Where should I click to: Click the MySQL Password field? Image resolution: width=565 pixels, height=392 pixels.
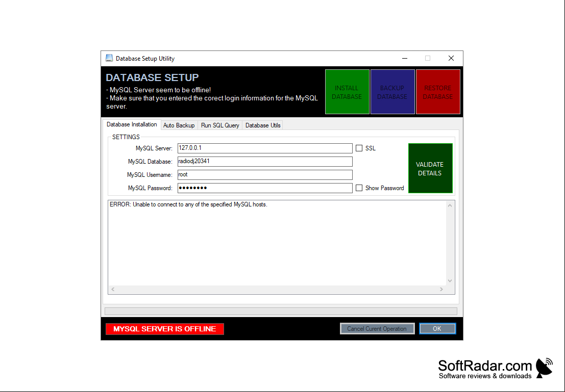tap(265, 188)
